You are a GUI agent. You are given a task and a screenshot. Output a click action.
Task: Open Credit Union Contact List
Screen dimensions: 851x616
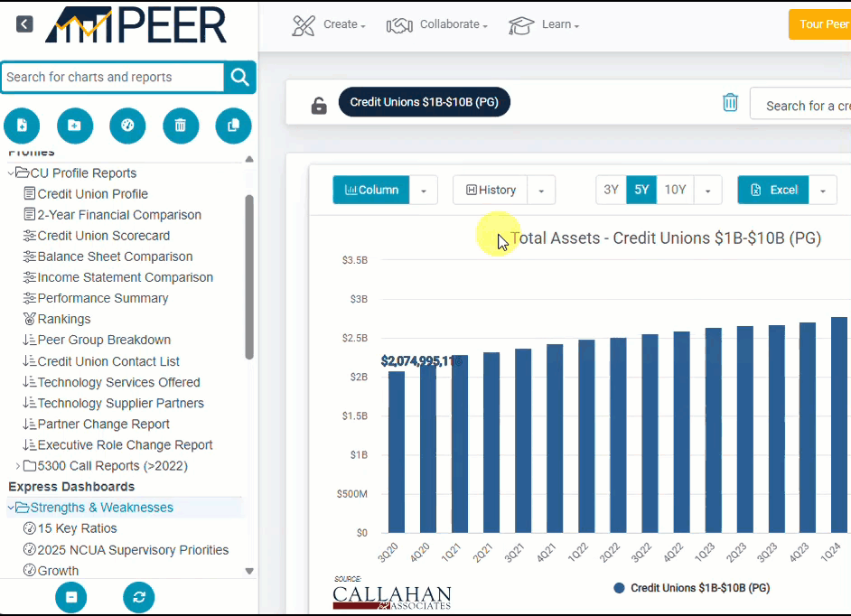pyautogui.click(x=101, y=361)
